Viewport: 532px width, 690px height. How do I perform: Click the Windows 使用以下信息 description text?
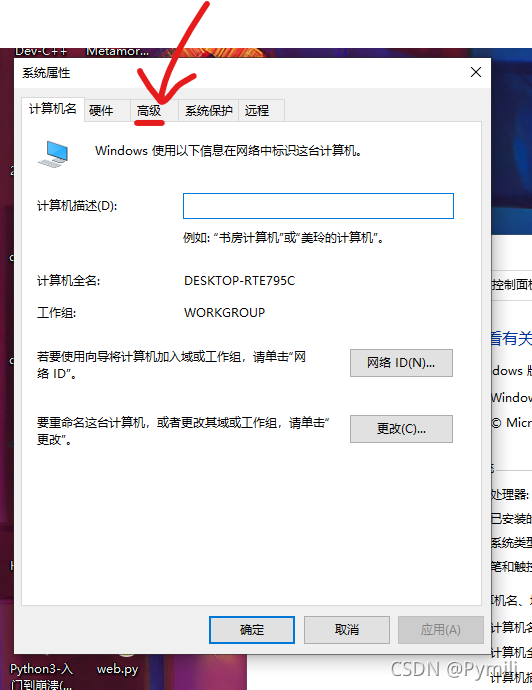click(x=228, y=151)
